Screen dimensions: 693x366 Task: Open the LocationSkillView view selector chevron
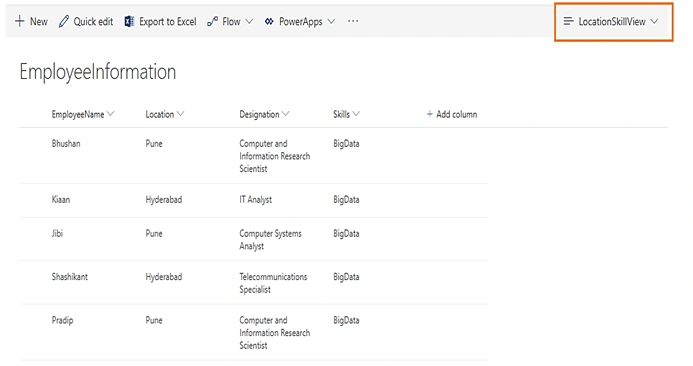(655, 21)
